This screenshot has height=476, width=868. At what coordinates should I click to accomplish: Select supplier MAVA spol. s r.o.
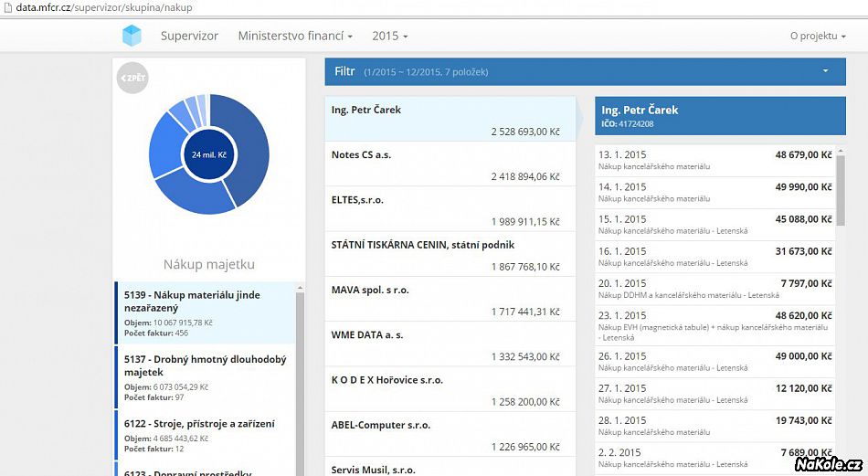coord(450,300)
